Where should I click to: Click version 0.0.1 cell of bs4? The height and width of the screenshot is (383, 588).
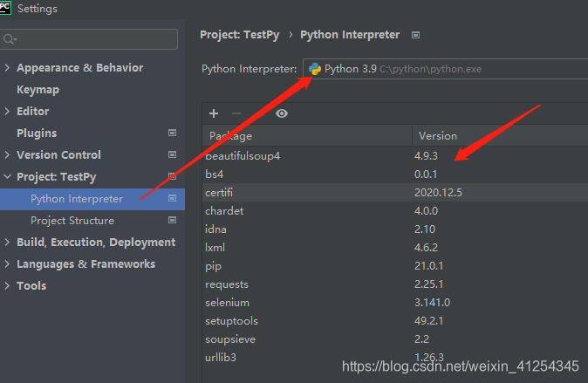pos(426,174)
